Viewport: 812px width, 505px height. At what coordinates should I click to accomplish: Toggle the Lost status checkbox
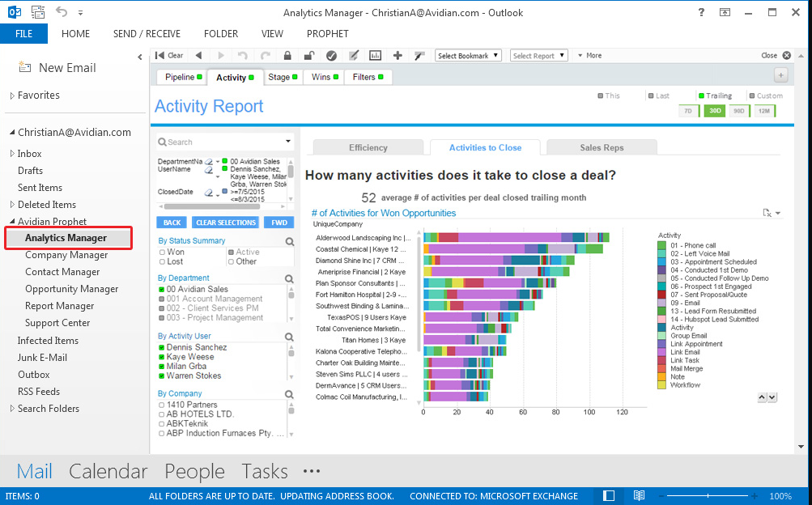click(162, 262)
